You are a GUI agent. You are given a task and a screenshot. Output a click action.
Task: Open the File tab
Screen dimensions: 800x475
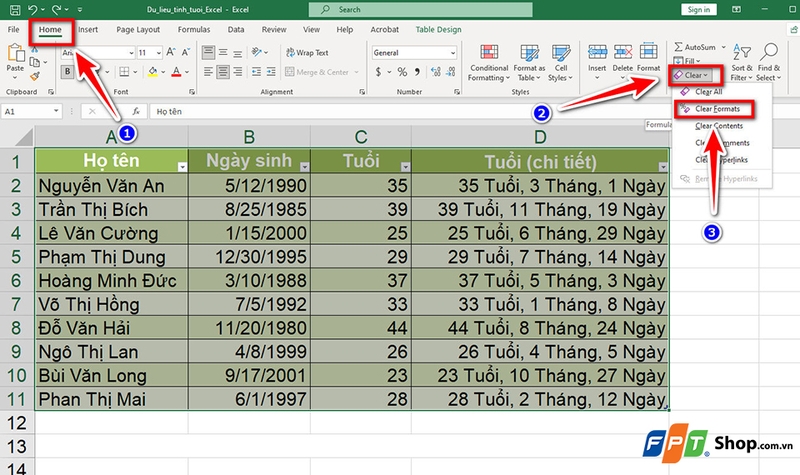[x=14, y=30]
